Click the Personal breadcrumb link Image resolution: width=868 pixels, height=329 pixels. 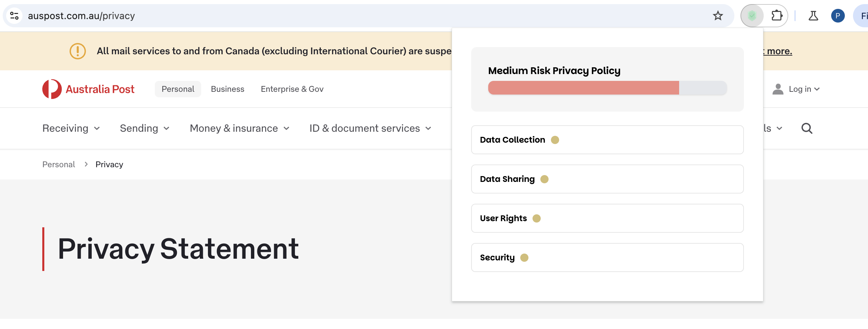tap(59, 164)
